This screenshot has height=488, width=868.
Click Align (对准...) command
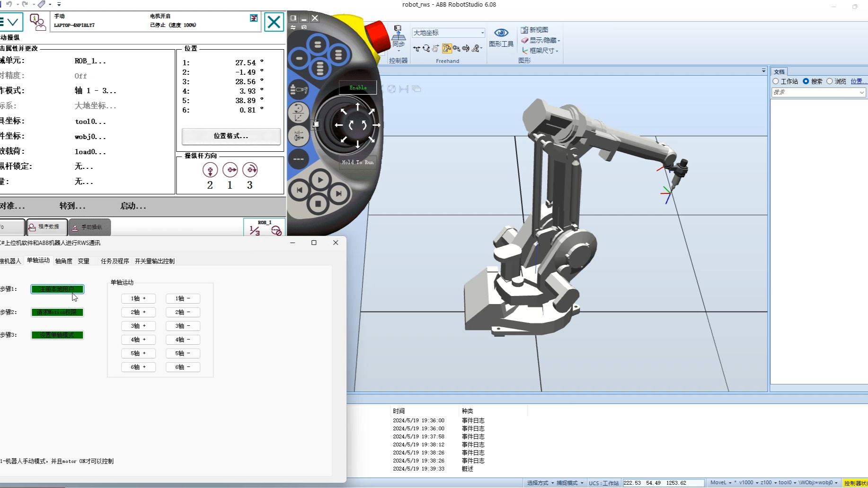[x=13, y=206]
